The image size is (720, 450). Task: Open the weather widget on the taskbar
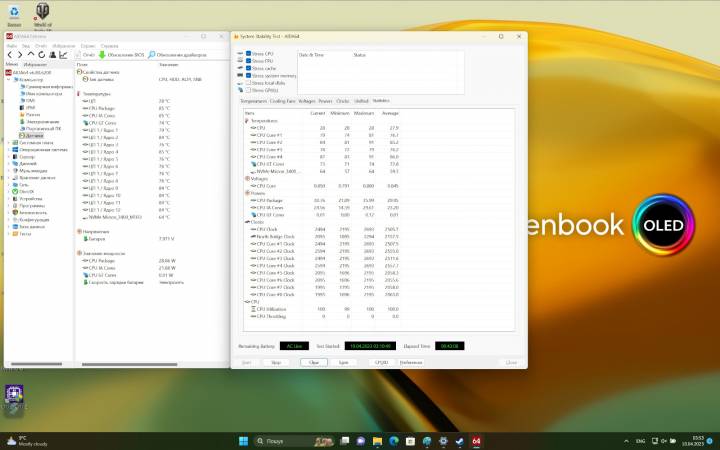(x=28, y=441)
